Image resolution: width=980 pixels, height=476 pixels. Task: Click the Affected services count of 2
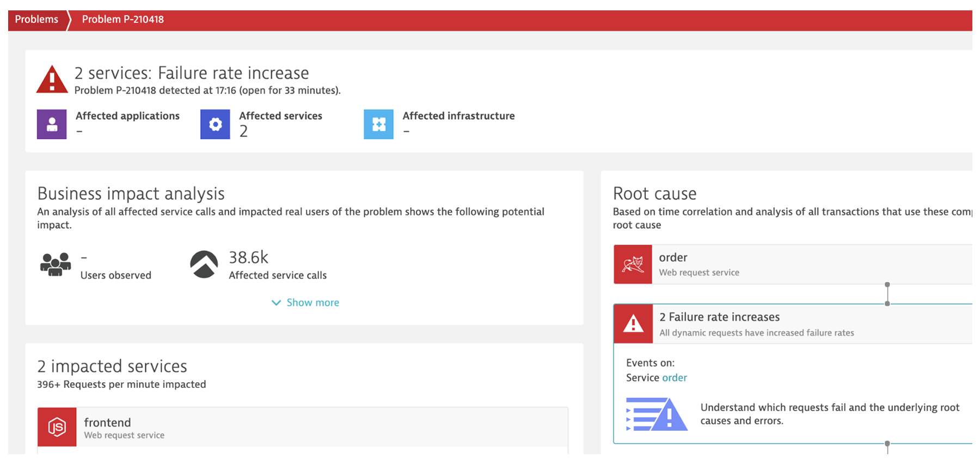tap(243, 131)
